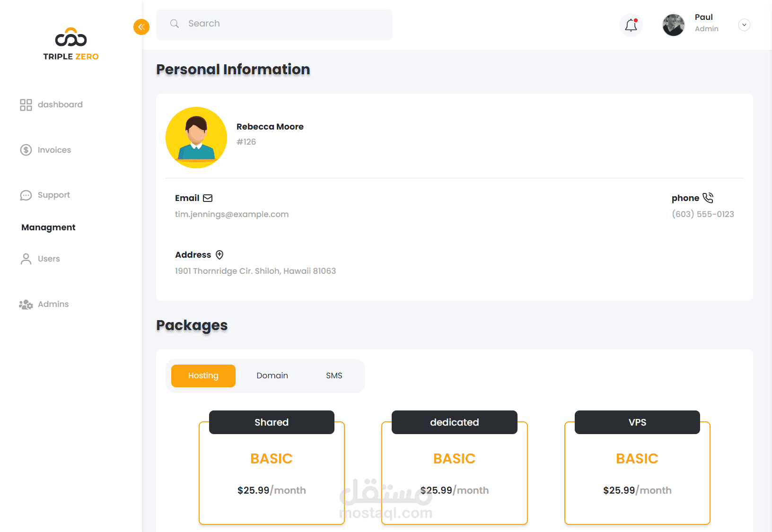Open notifications bell icon
The width and height of the screenshot is (772, 532).
[631, 25]
